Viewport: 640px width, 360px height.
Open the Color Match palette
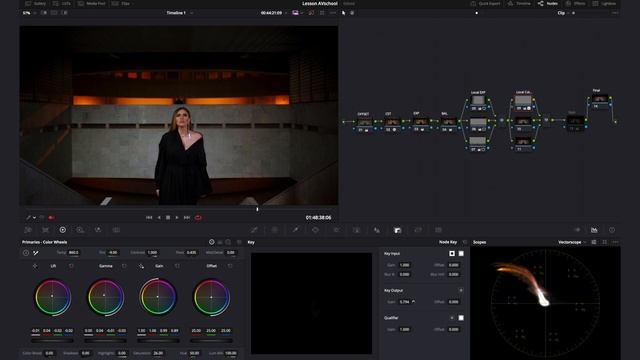click(45, 230)
